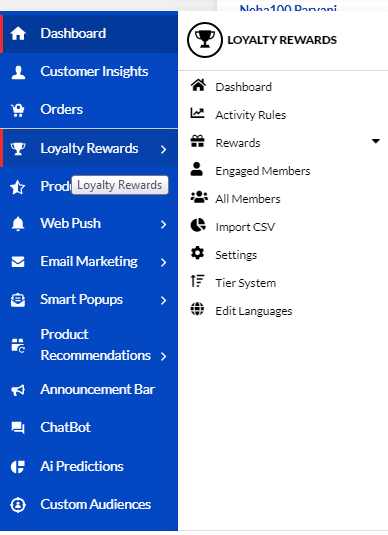
Task: Click the star icon in blue sidebar
Action: tap(17, 187)
